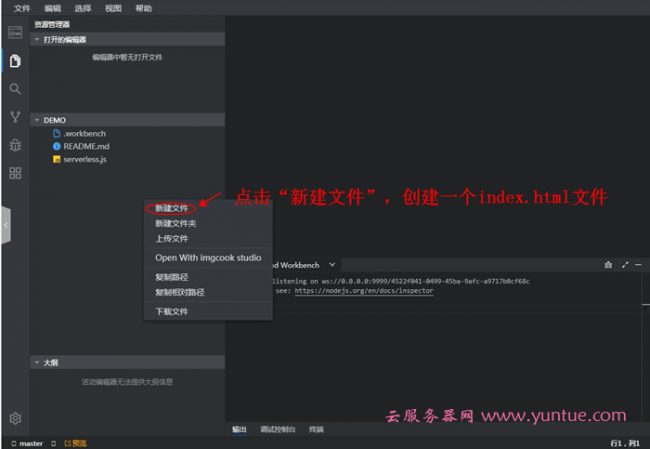
Task: Open the Search magnifier in activity bar
Action: pos(15,89)
